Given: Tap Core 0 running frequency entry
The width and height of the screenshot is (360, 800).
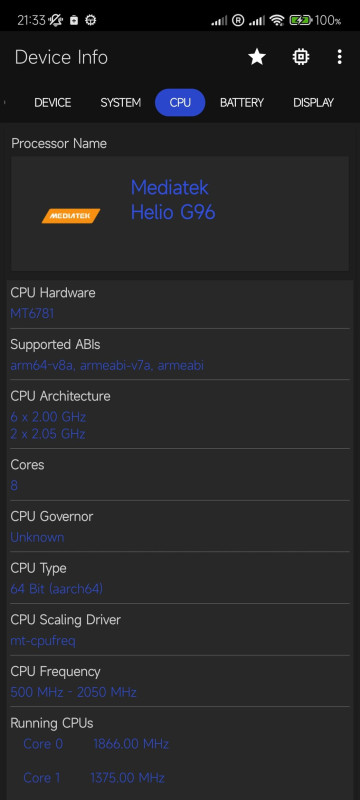Looking at the screenshot, I should 96,744.
